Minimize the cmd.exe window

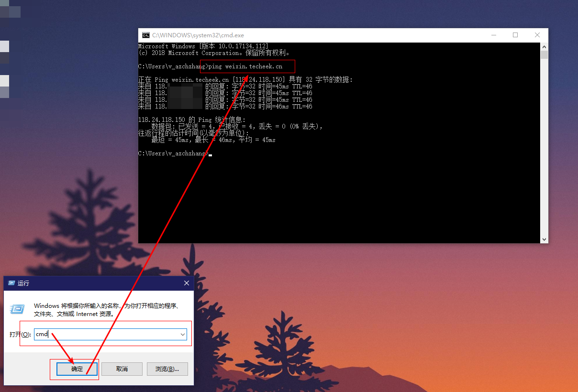(x=493, y=35)
